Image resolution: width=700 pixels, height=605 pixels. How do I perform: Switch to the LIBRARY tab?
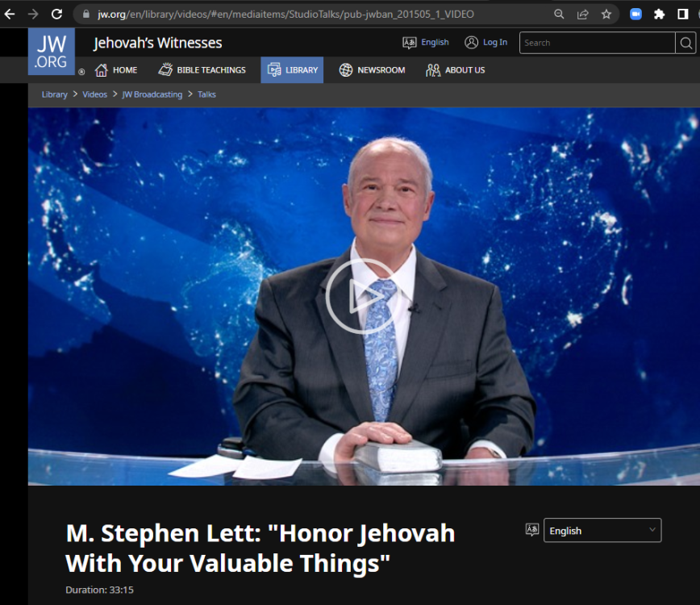[x=293, y=70]
